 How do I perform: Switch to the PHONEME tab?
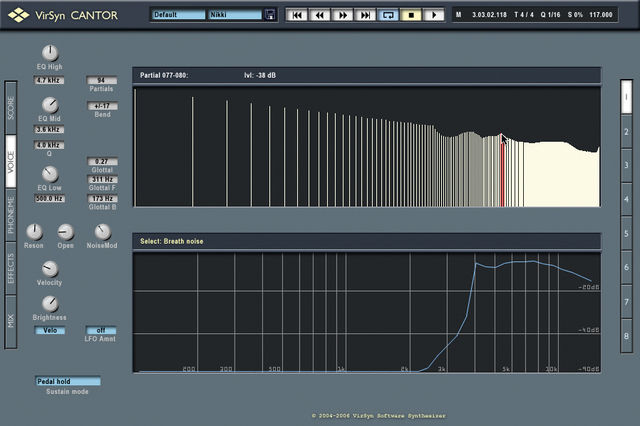click(11, 215)
